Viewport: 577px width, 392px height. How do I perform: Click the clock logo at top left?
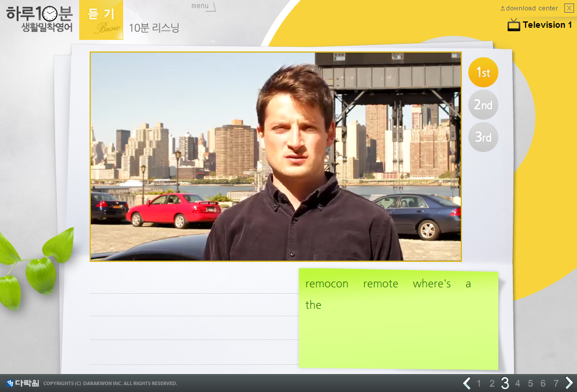pyautogui.click(x=50, y=13)
